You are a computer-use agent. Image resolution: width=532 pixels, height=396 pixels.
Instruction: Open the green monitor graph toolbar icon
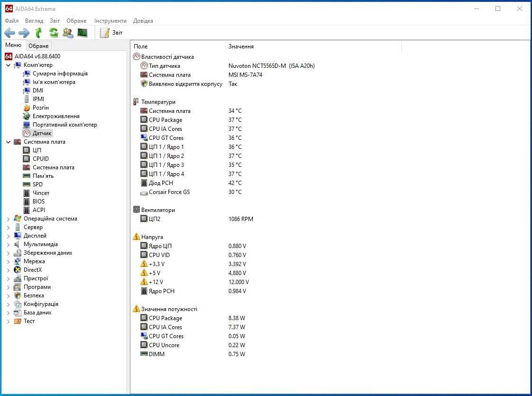[83, 33]
